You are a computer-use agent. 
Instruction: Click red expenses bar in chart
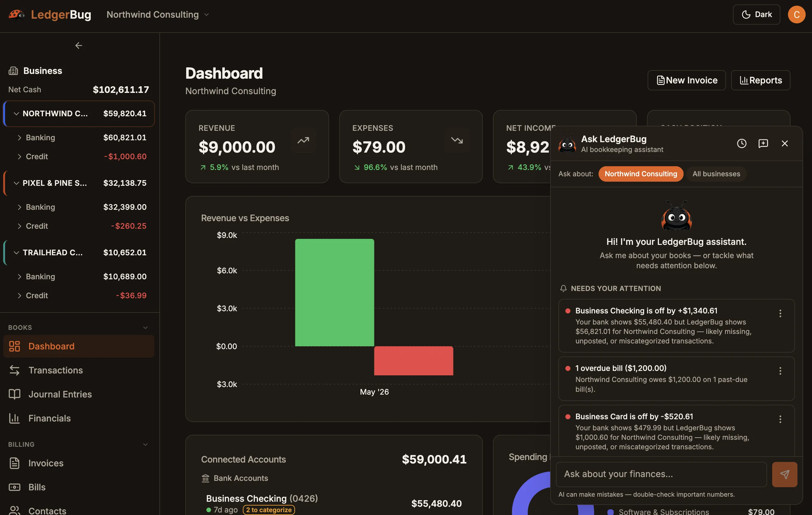coord(413,360)
